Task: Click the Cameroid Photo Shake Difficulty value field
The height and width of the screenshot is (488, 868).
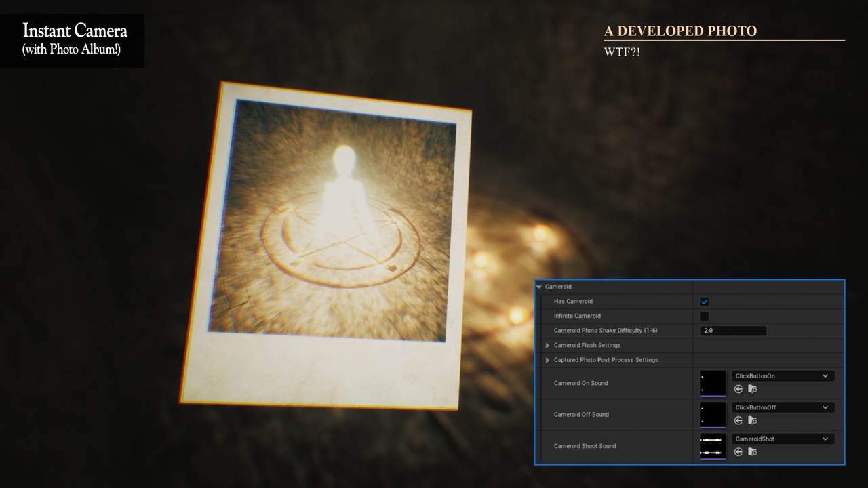Action: pyautogui.click(x=732, y=330)
